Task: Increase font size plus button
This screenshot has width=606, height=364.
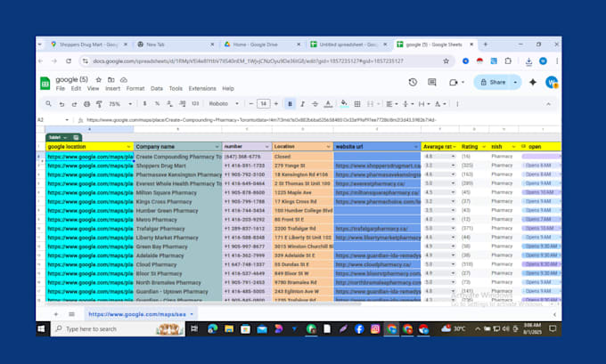Action: [x=276, y=103]
